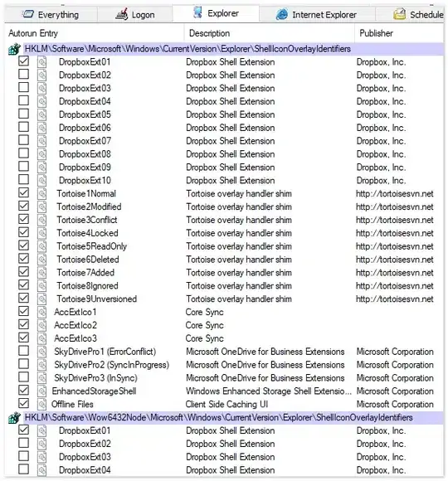The width and height of the screenshot is (448, 481).
Task: Enable the DropboxExt10 checkbox
Action: [23, 179]
